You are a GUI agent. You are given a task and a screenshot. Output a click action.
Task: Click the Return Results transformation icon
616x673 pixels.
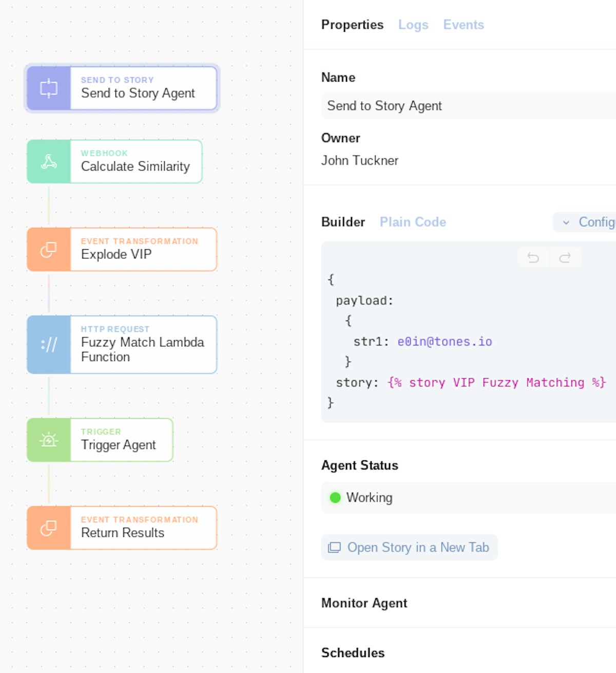click(x=49, y=528)
